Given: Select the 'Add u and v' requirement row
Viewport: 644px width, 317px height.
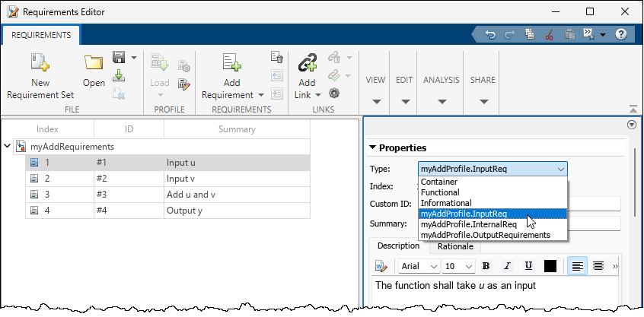Looking at the screenshot, I should coord(190,195).
